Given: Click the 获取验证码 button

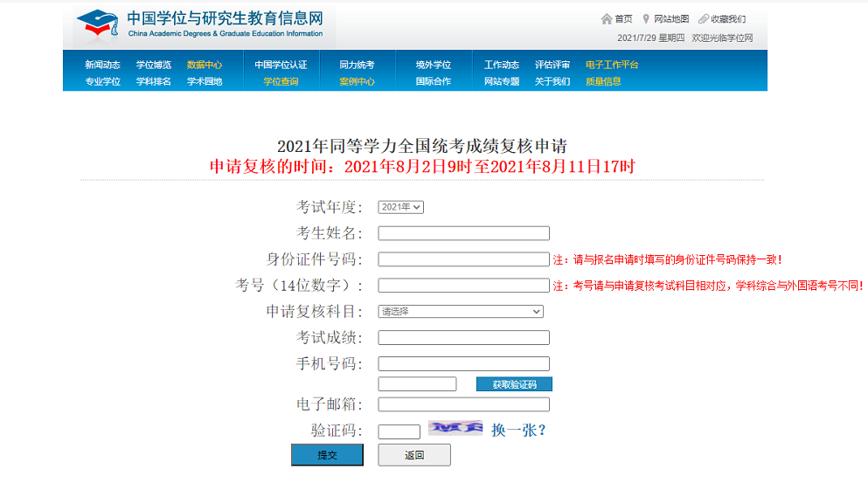Looking at the screenshot, I should (514, 384).
